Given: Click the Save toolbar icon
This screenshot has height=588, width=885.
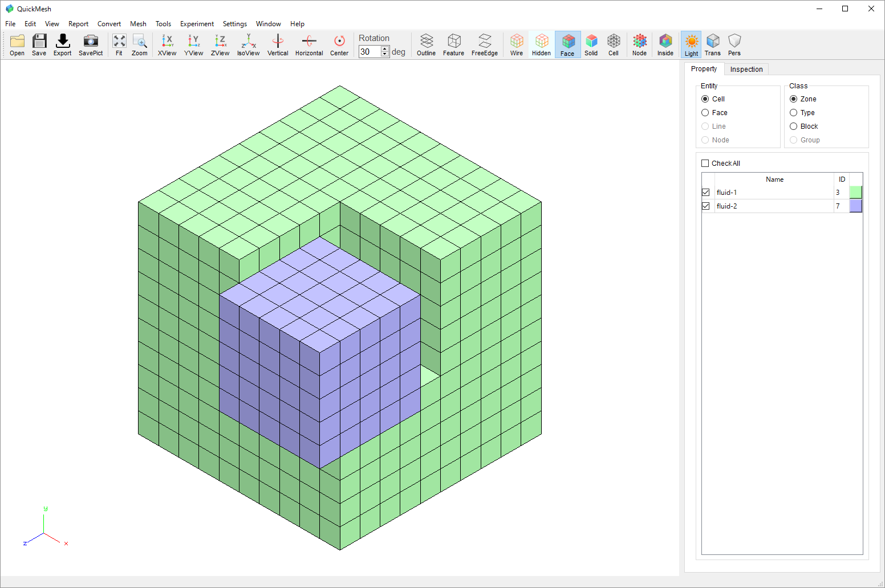Looking at the screenshot, I should pos(39,44).
